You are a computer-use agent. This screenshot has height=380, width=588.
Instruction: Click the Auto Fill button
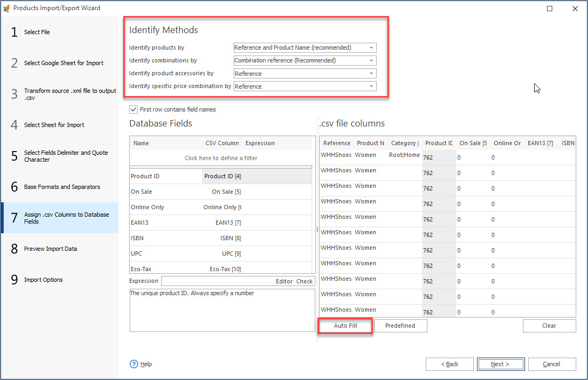coord(345,326)
